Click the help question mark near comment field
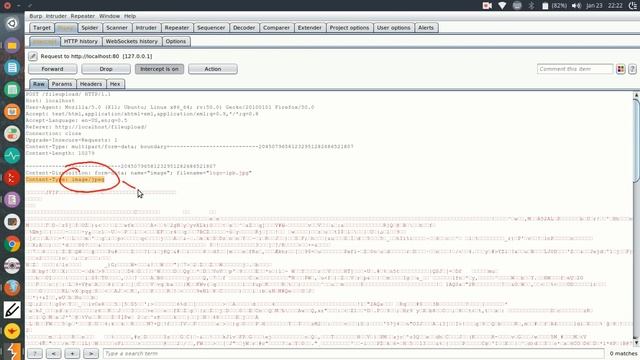The image size is (640, 360). coord(632,69)
